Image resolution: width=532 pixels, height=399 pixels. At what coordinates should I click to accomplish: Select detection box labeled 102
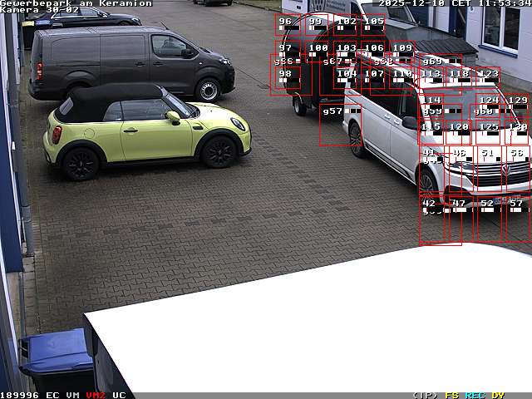pyautogui.click(x=346, y=25)
